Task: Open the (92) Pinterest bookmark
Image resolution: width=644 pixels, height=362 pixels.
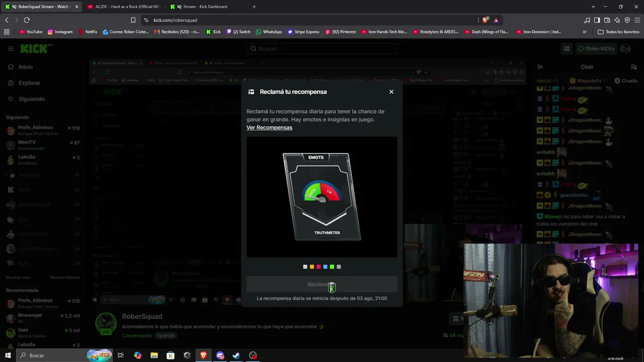Action: click(341, 32)
